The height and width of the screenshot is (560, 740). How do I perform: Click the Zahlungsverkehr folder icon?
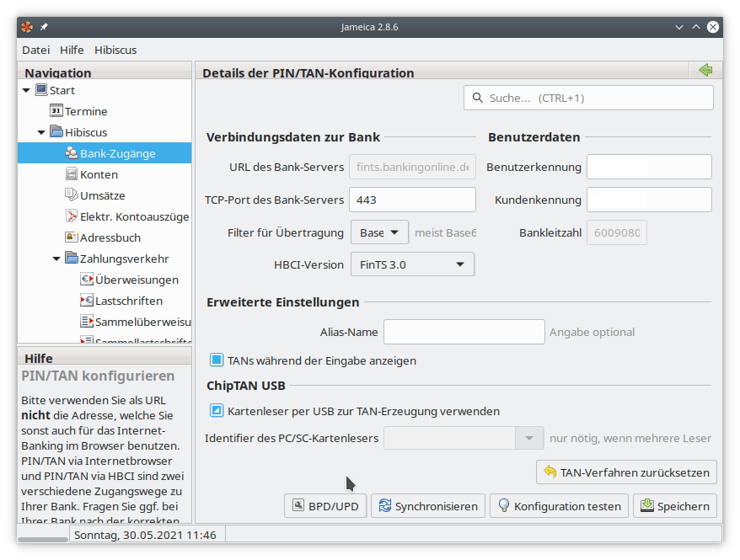tap(72, 258)
